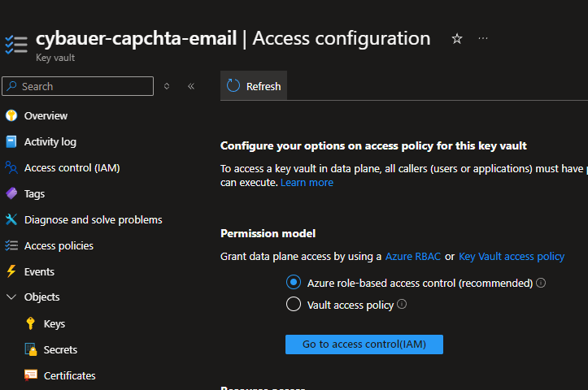Show info for Vault access policy option
588x390 pixels.
point(402,304)
